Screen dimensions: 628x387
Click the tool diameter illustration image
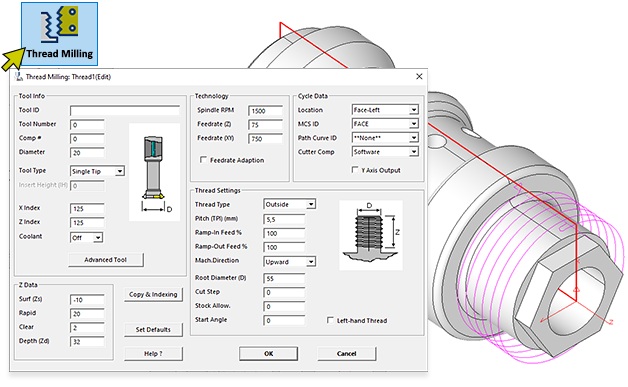[x=154, y=172]
